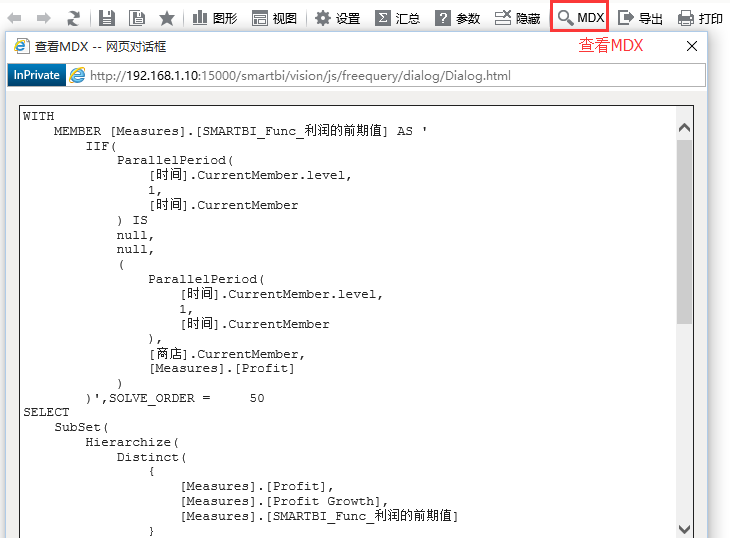730x538 pixels.
Task: Click the scroll down arrow of MDX text
Action: click(684, 529)
